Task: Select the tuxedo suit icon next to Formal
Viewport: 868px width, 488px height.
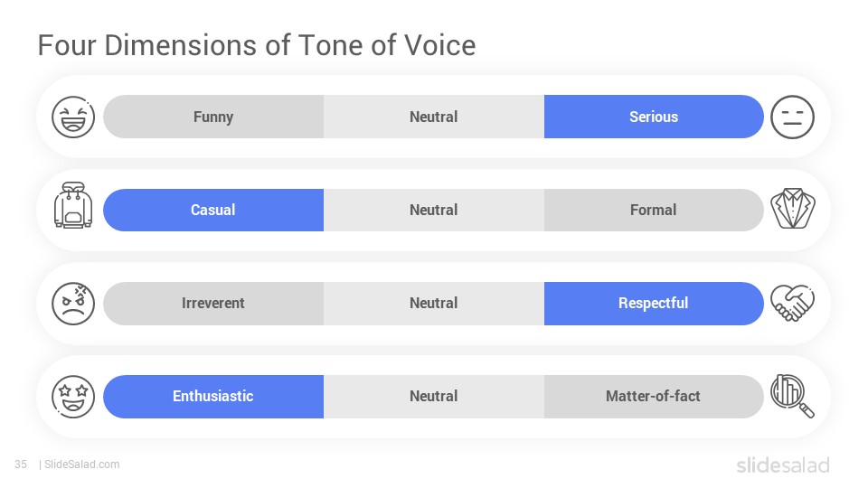Action: point(793,209)
